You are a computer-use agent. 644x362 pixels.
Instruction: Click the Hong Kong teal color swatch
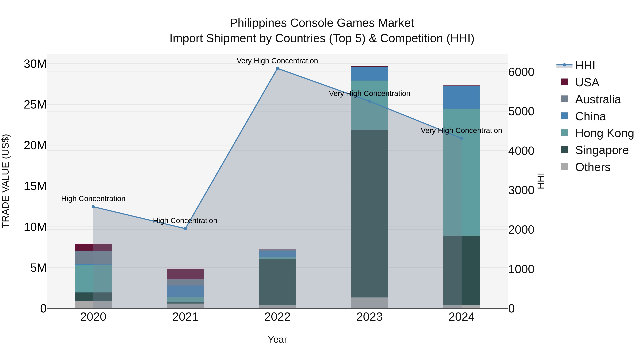pos(565,132)
